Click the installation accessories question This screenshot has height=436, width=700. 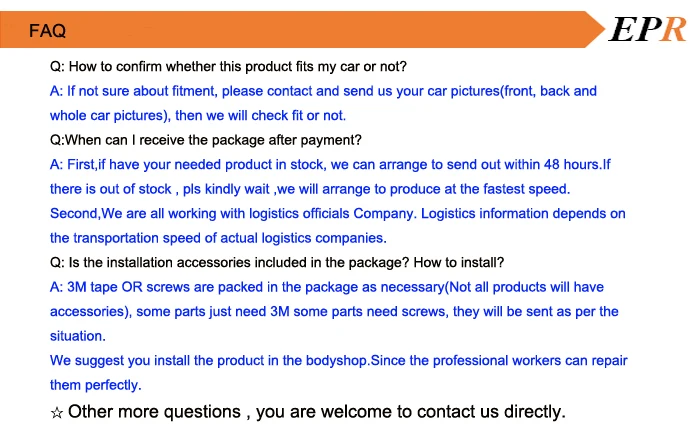[x=277, y=262]
